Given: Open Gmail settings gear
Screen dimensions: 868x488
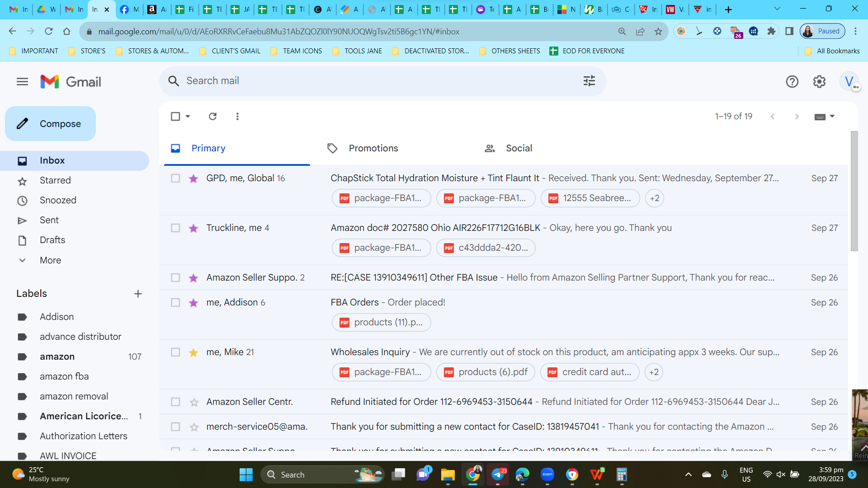Looking at the screenshot, I should tap(819, 82).
